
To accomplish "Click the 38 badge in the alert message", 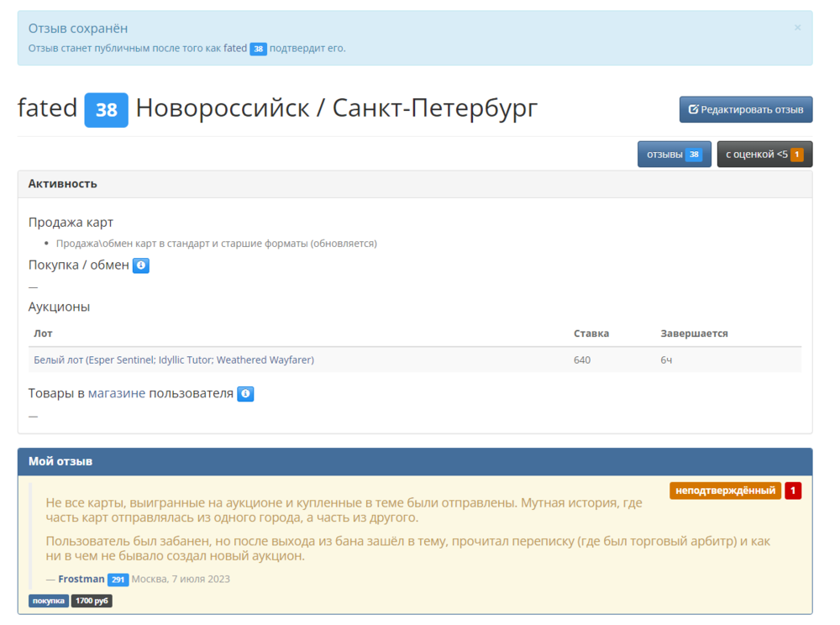I will [259, 49].
